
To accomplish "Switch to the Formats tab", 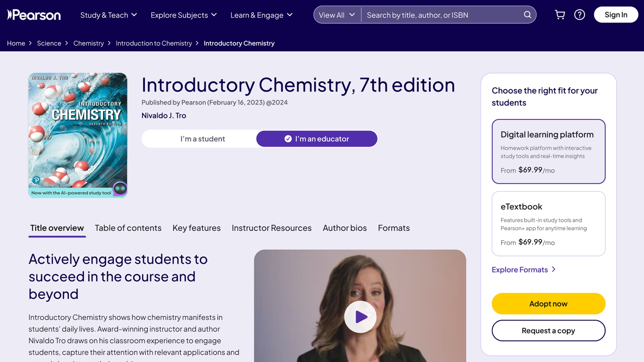I will [x=394, y=228].
